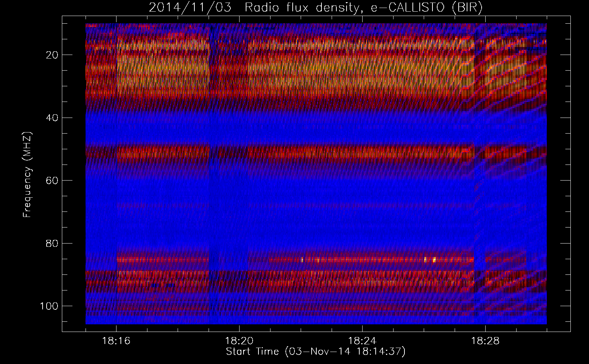Screen dimensions: 589x364
Task: Click the 'Start Time (03-Nov-14 18:14:37)' label
Action: [x=316, y=352]
